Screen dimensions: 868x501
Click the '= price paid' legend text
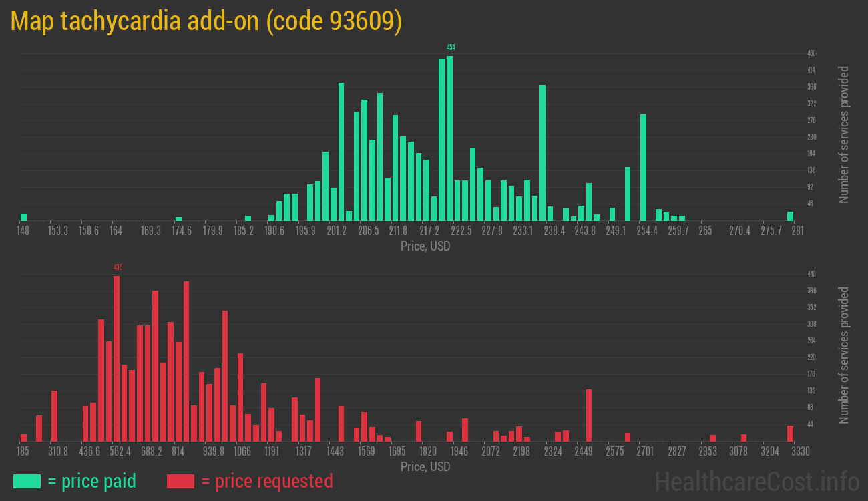91,481
